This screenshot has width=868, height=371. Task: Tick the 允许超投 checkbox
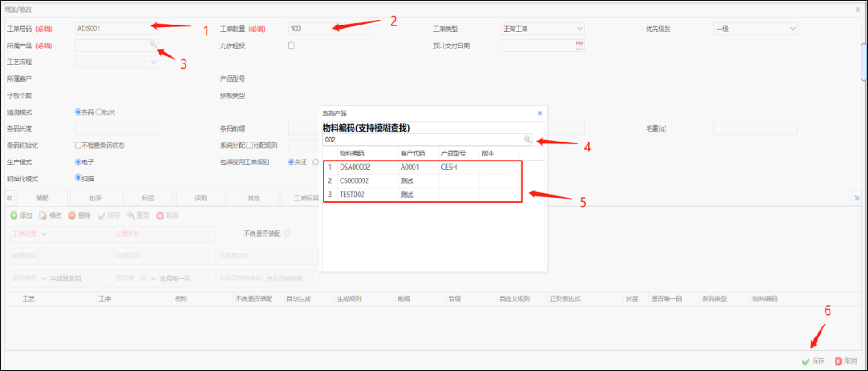click(291, 46)
